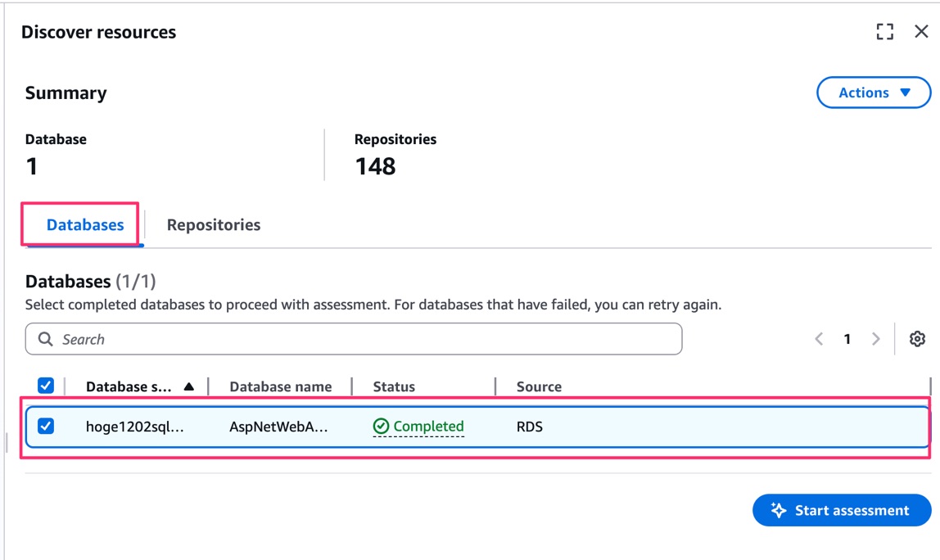Open table preferences gear icon
Viewport: 940px width, 560px height.
click(917, 339)
